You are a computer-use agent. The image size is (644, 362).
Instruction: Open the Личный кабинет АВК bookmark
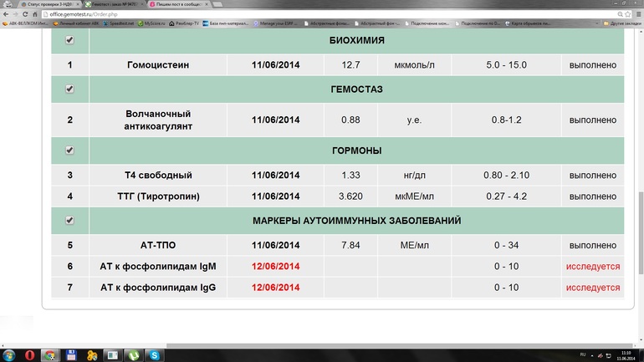(x=76, y=23)
